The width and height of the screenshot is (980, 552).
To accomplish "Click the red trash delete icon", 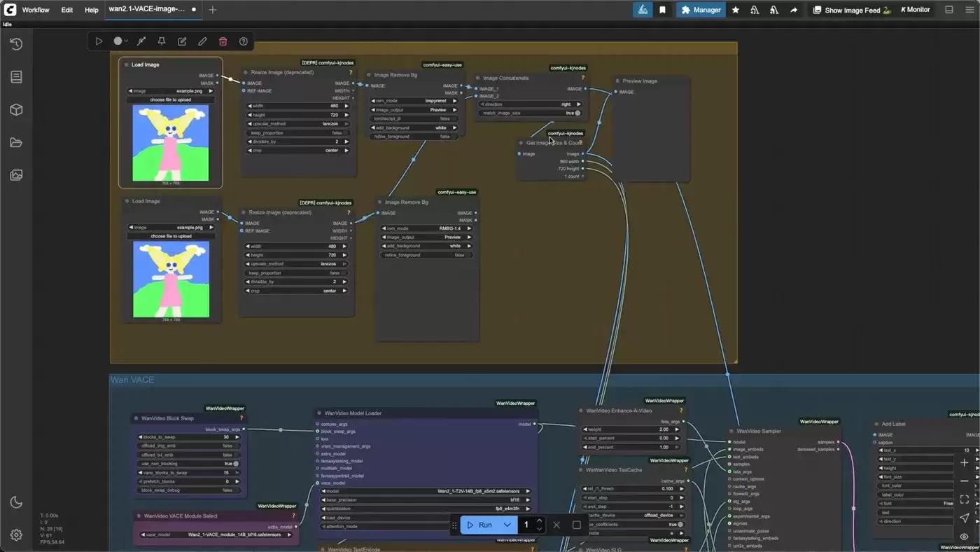I will click(x=223, y=41).
